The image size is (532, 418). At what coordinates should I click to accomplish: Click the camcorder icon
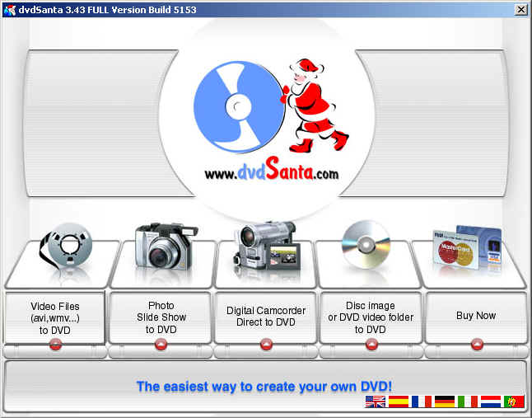tap(267, 246)
